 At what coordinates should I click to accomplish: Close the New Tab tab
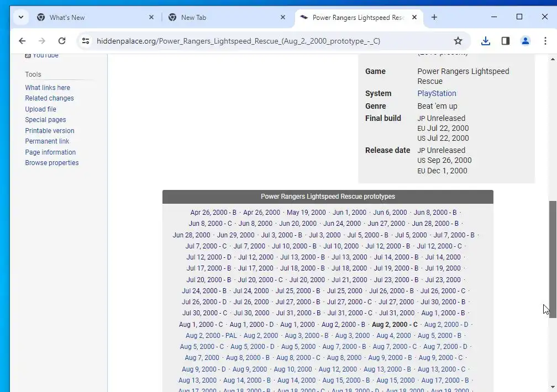pyautogui.click(x=283, y=17)
